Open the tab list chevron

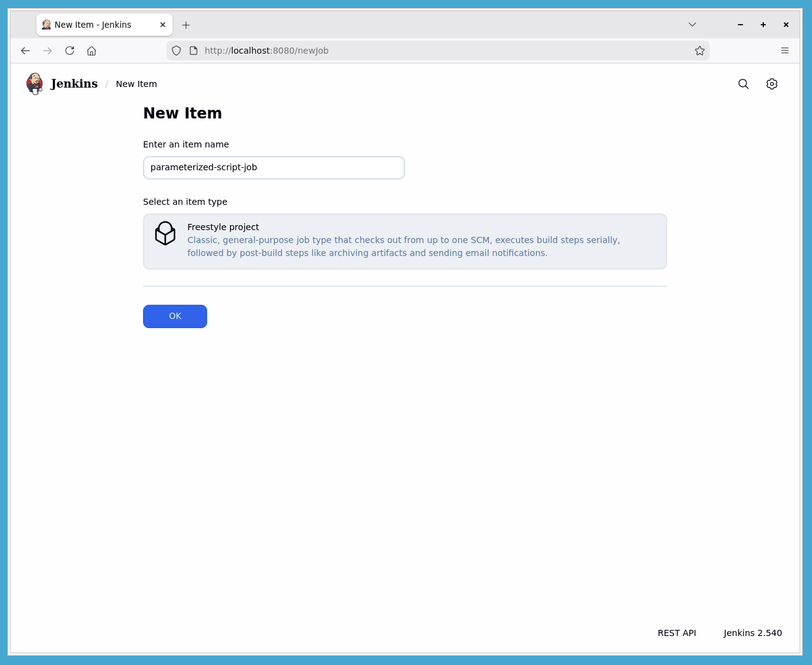click(692, 25)
